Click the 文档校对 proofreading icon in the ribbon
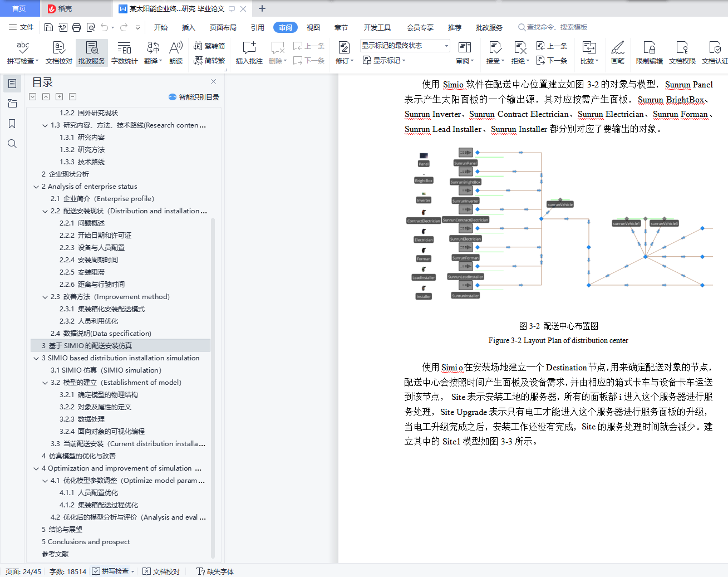Image resolution: width=728 pixels, height=577 pixels. (x=59, y=53)
